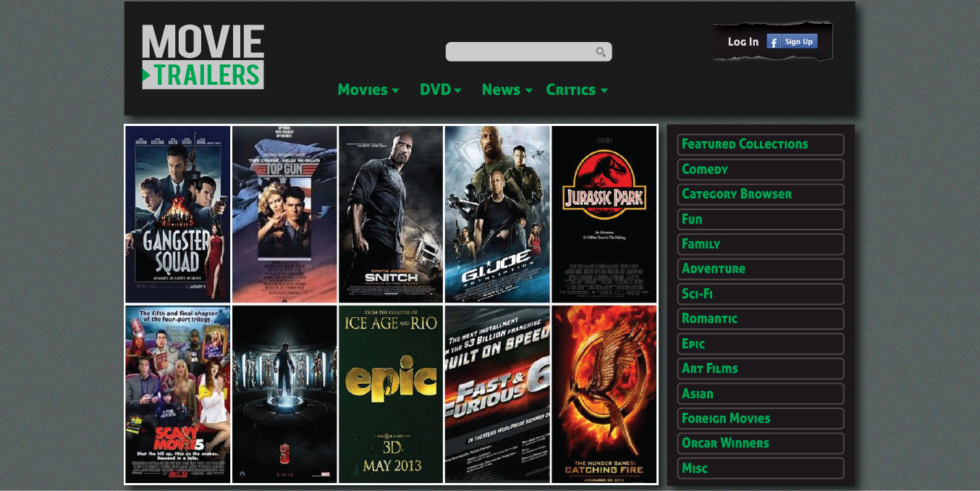Image resolution: width=980 pixels, height=491 pixels.
Task: Open the Top Gun poster
Action: (284, 214)
